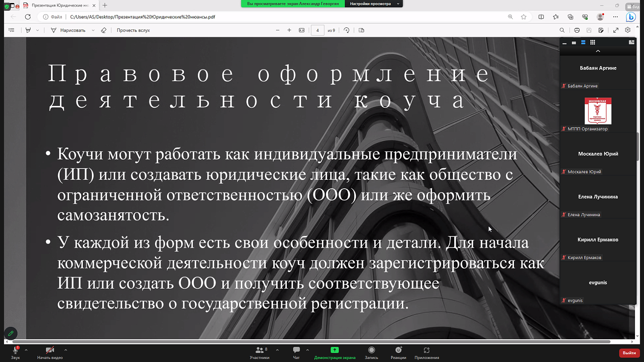Select the eraser tool
This screenshot has width=644, height=362.
103,30
